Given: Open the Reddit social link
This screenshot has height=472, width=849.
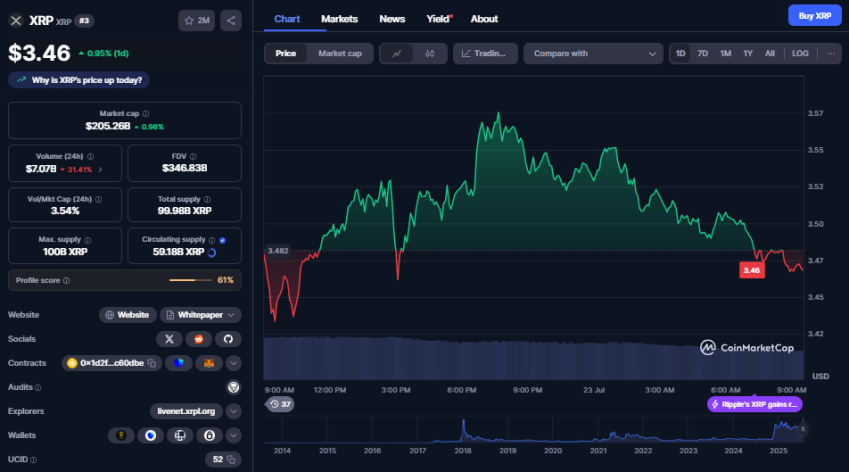Looking at the screenshot, I should [198, 339].
